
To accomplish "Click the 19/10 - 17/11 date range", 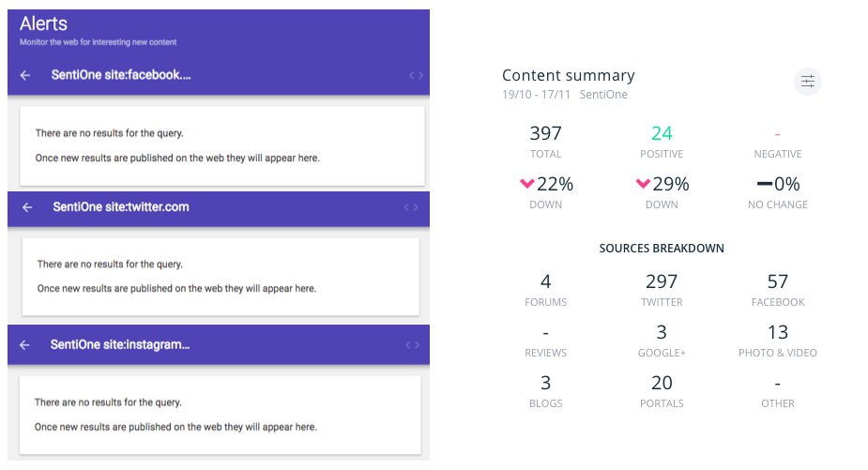I will click(537, 95).
